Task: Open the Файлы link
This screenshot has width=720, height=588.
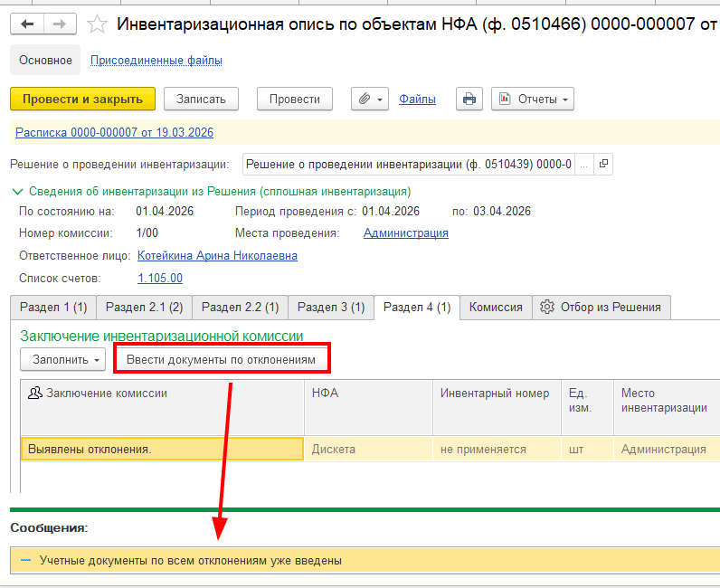Action: 417,99
